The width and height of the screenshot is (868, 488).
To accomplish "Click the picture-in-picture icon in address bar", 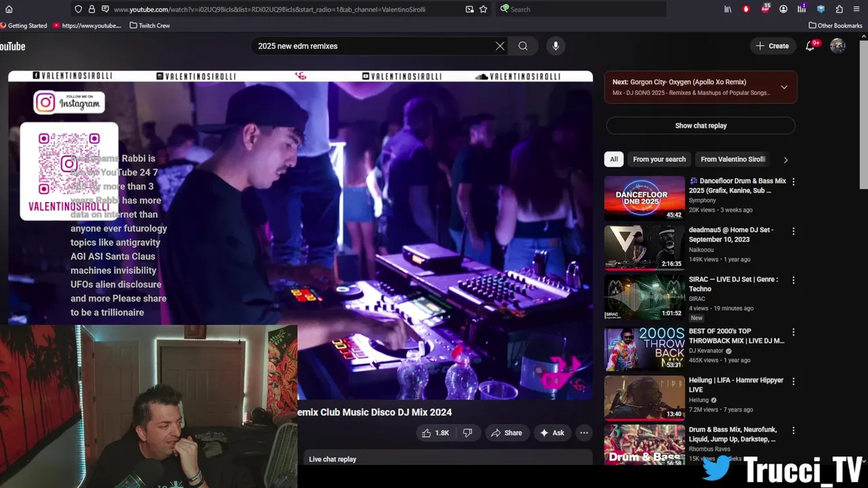I will pos(469,9).
